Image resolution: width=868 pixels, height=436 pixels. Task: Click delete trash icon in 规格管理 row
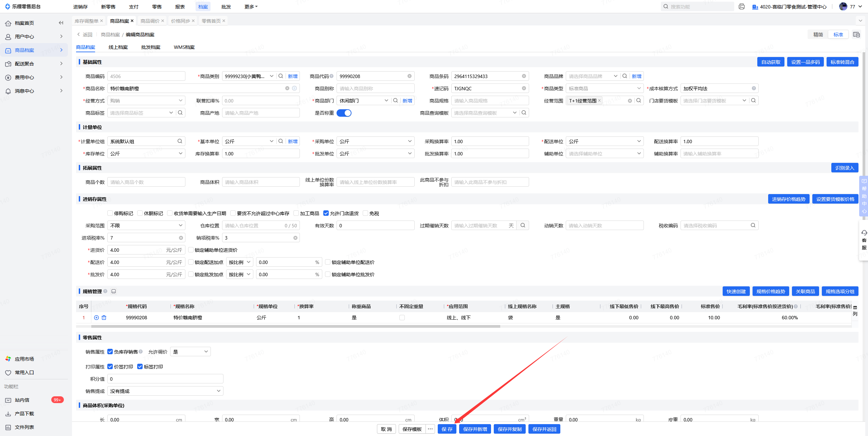click(104, 318)
